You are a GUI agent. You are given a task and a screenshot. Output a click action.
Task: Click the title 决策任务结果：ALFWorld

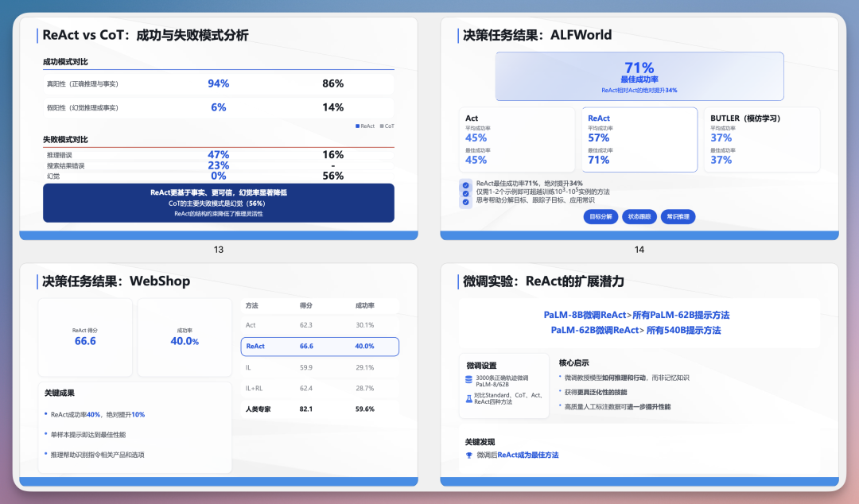(x=537, y=35)
